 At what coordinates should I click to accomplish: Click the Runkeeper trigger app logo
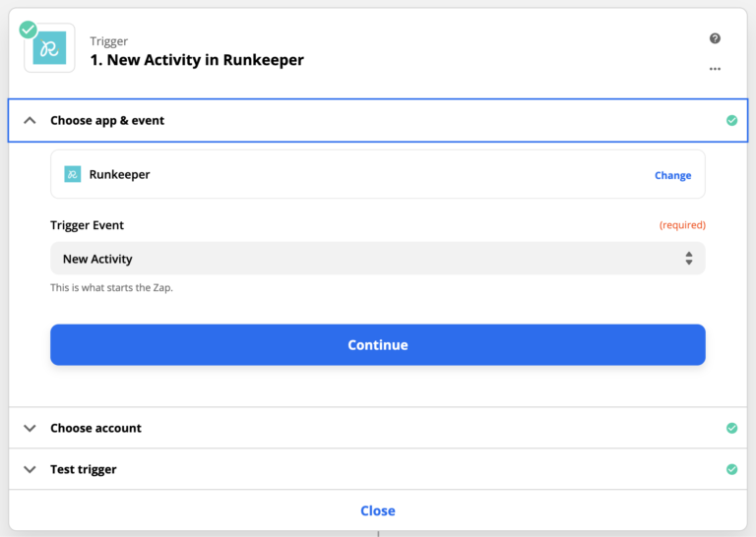point(49,48)
